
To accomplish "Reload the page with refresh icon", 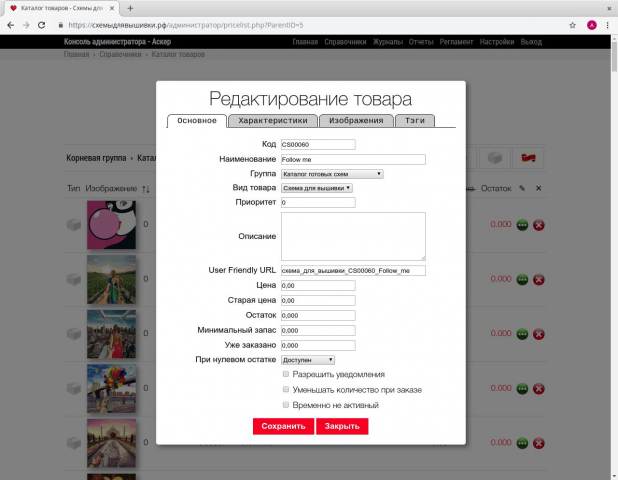I will pos(41,25).
